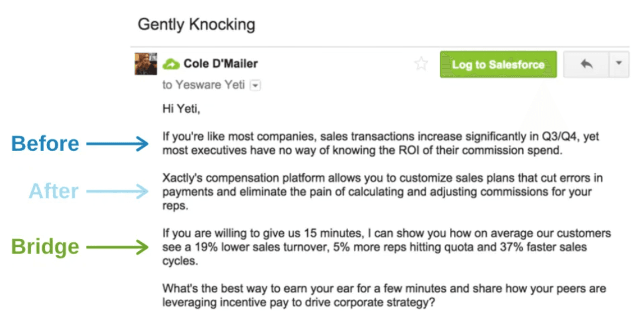Select the Before label

point(45,144)
